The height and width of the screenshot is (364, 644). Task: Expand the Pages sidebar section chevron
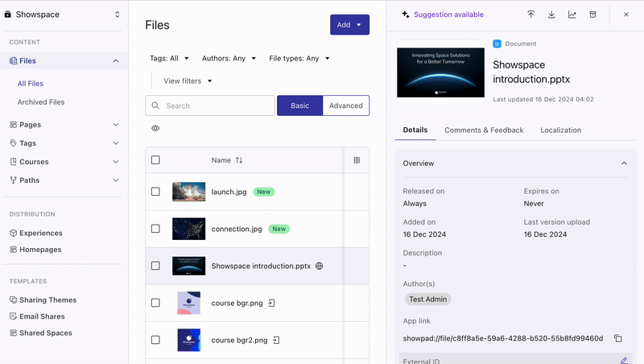tap(116, 125)
